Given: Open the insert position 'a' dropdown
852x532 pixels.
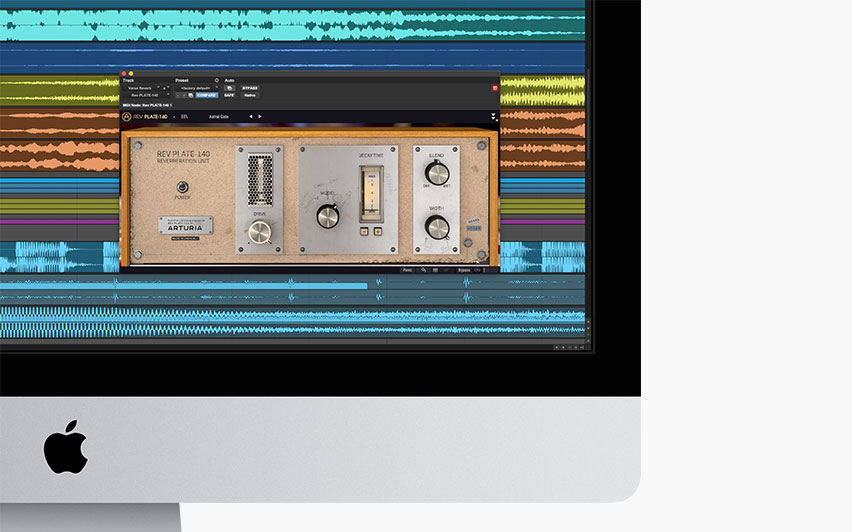Looking at the screenshot, I should [167, 88].
